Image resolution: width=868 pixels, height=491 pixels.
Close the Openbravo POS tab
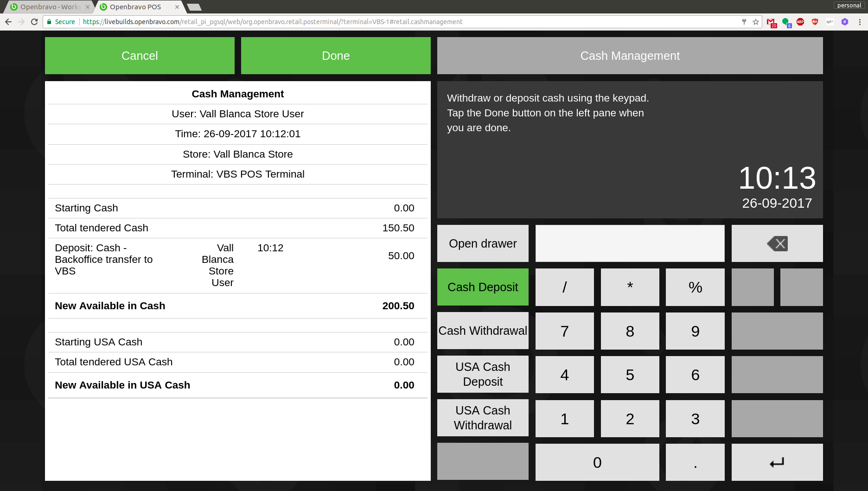pos(177,7)
